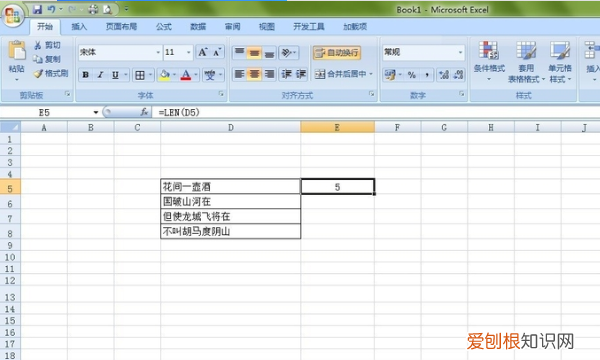Activate the 格式刷 format painter
The width and height of the screenshot is (600, 360).
point(51,73)
